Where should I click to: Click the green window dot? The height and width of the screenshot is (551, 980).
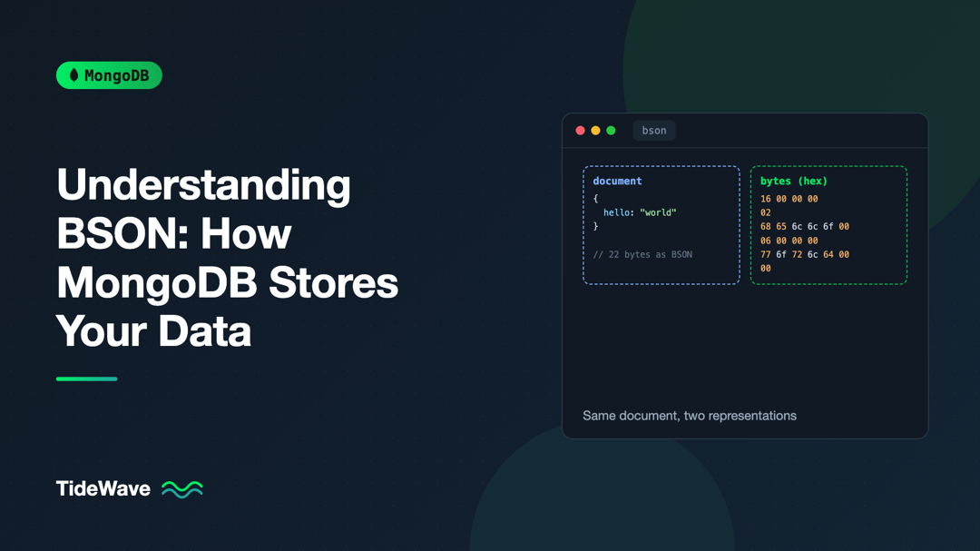[x=612, y=131]
